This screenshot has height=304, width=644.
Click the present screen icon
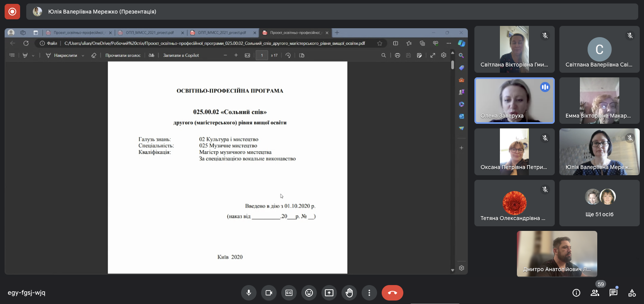[329, 293]
